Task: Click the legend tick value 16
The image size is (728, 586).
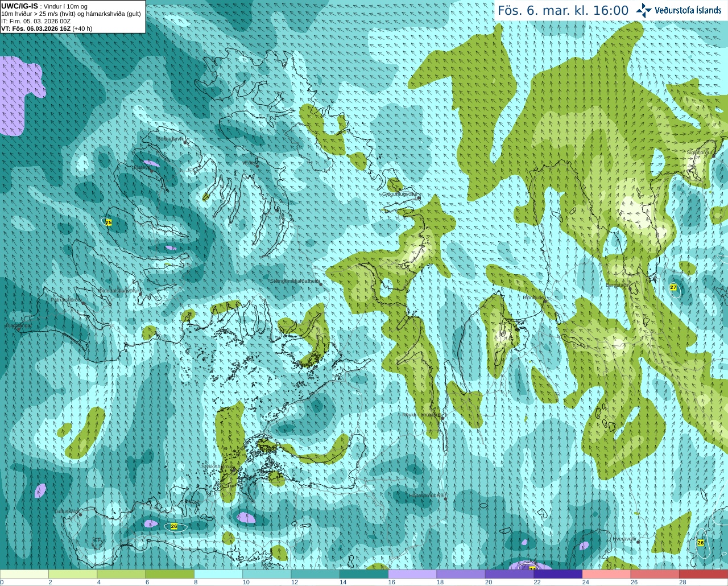Action: [392, 582]
